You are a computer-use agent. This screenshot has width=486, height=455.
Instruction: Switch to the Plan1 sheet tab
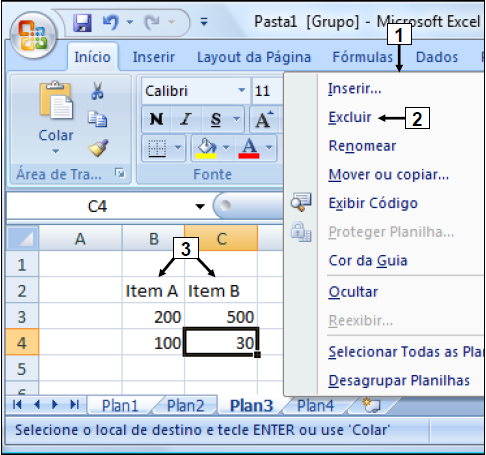point(120,406)
